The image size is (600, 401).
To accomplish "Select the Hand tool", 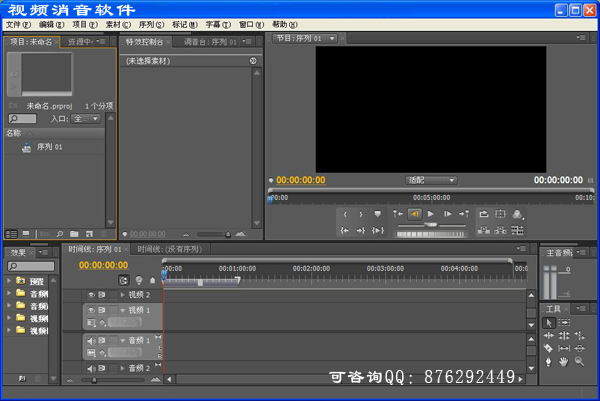I will (564, 362).
